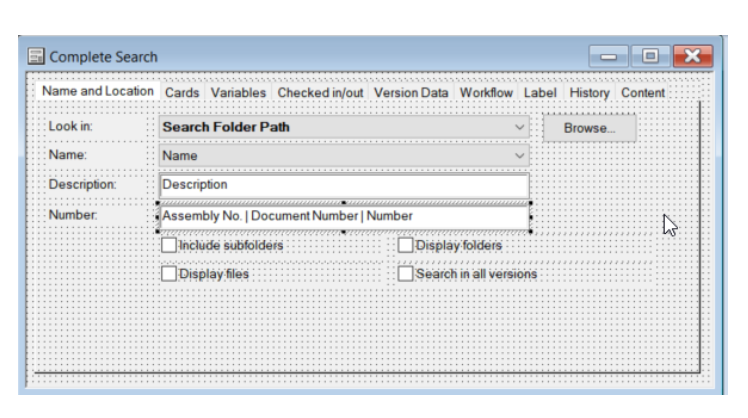Switch to the Workflow tab
748x418 pixels.
(x=486, y=92)
